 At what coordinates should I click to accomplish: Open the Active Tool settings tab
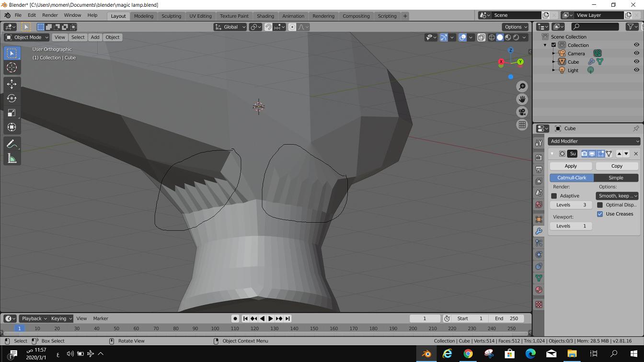pyautogui.click(x=539, y=143)
